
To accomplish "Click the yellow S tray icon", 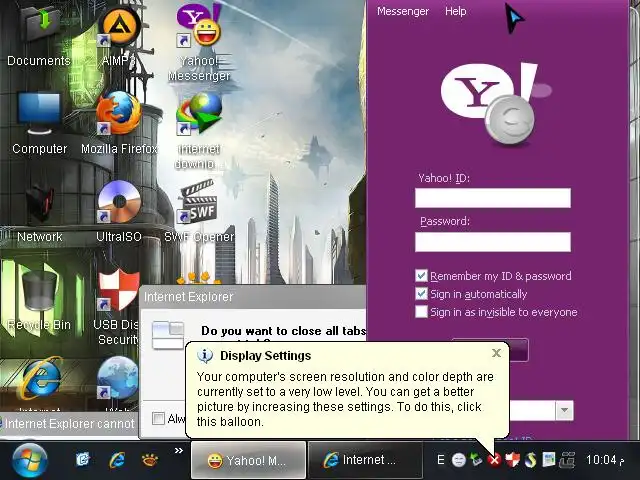I will click(x=530, y=460).
